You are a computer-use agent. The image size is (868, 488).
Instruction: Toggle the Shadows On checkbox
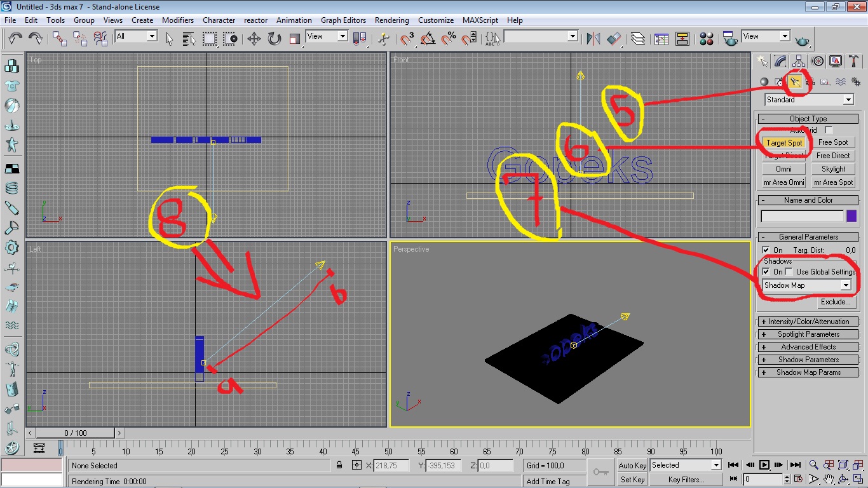pyautogui.click(x=767, y=271)
